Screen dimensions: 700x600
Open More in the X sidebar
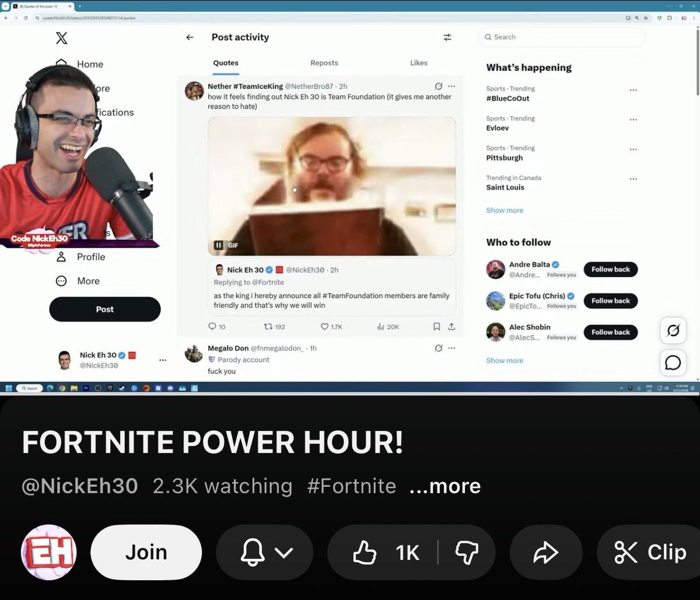88,281
